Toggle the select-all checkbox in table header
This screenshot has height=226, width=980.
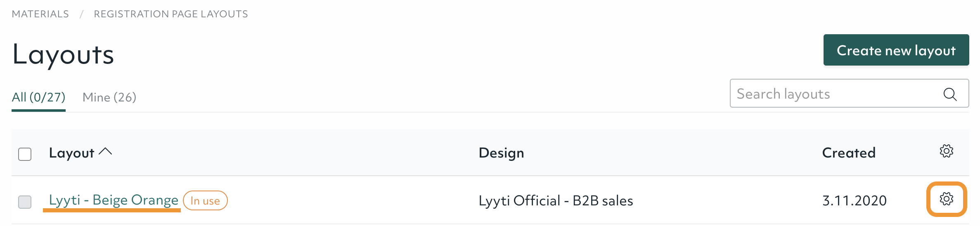point(25,154)
